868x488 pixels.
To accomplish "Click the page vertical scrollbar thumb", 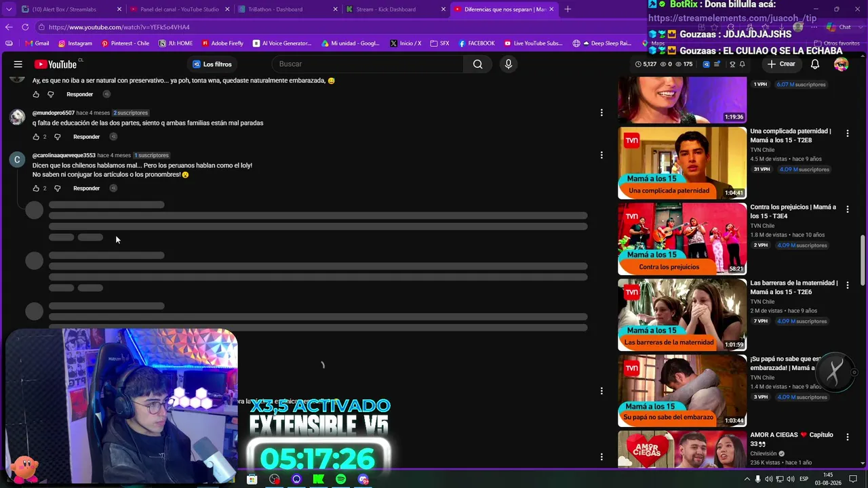I will [863, 260].
